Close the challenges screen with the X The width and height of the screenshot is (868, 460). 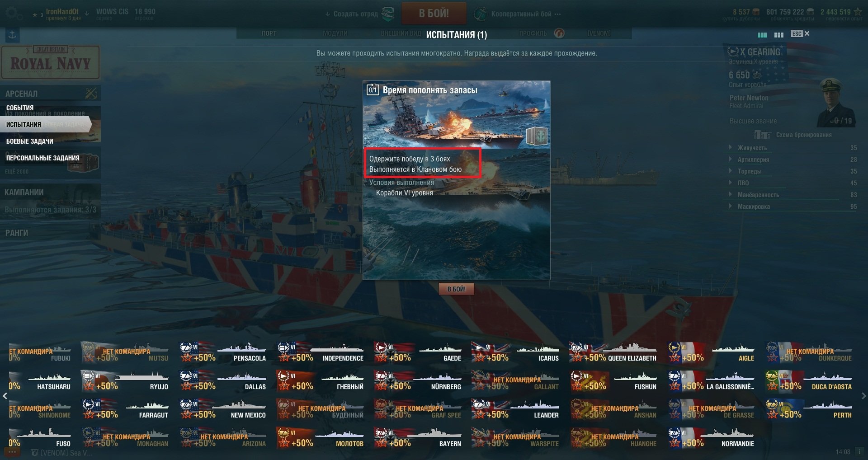pos(807,33)
